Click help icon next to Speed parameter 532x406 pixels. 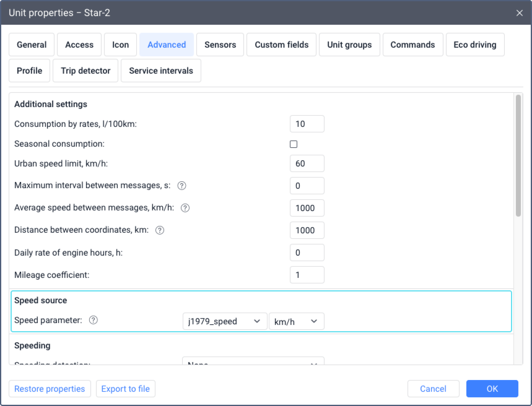pos(94,321)
